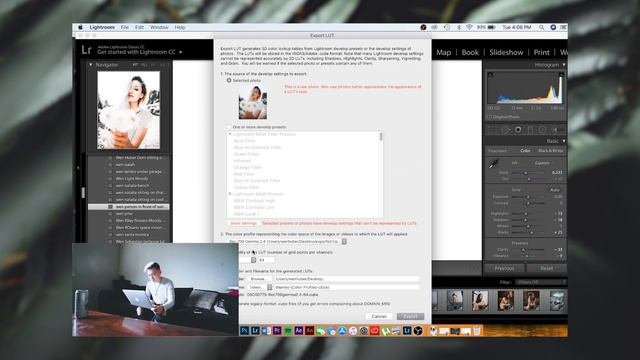This screenshot has height=360, width=640.
Task: Open the After Effects icon in the Dock
Action: click(298, 331)
